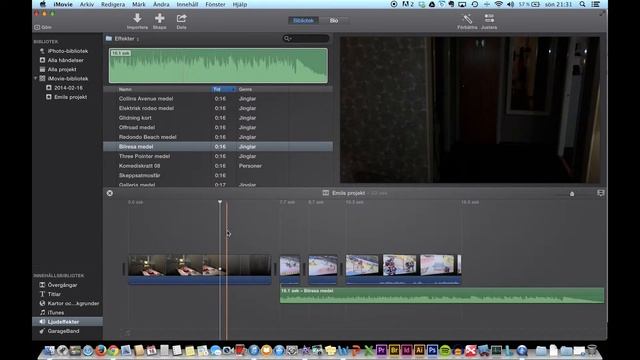Sort sound list by Tid column

tap(223, 89)
